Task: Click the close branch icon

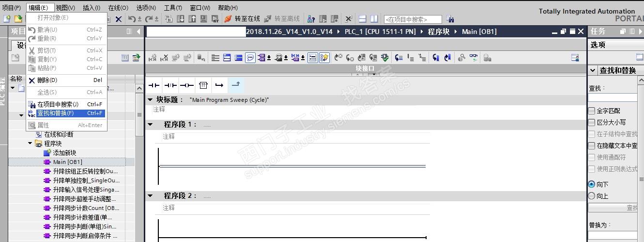Action: 235,85
